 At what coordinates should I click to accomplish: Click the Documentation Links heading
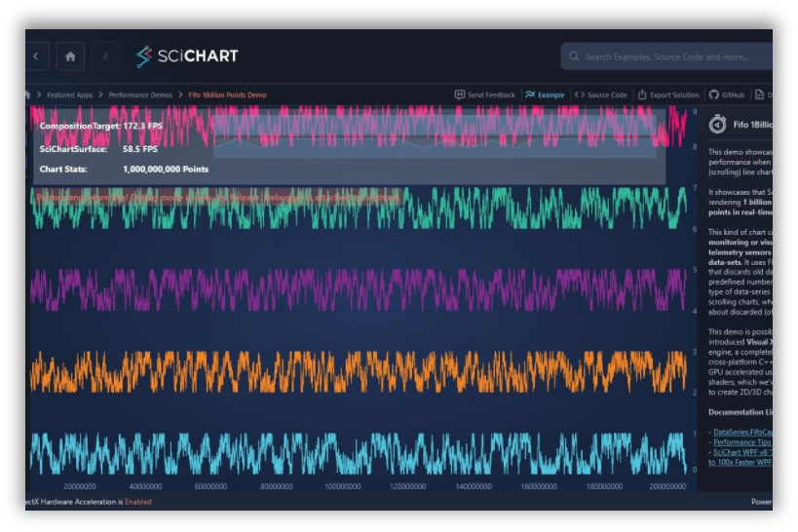[741, 412]
